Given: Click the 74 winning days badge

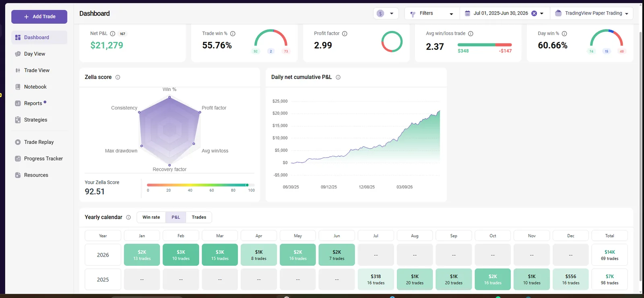Looking at the screenshot, I should click(591, 52).
